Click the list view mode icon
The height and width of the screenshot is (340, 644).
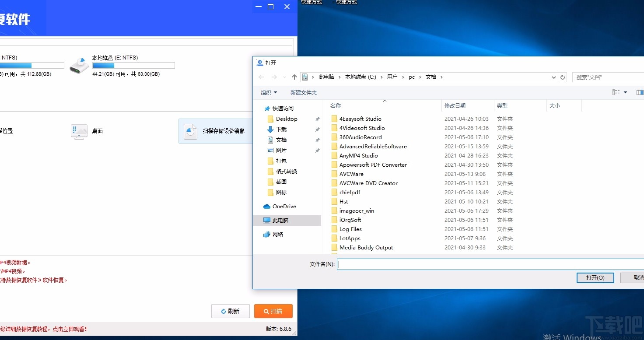616,92
